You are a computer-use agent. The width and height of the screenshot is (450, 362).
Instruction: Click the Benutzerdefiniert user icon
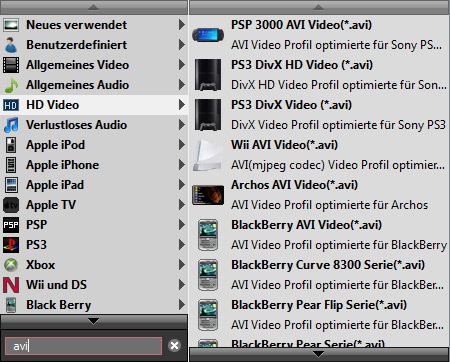click(x=11, y=45)
